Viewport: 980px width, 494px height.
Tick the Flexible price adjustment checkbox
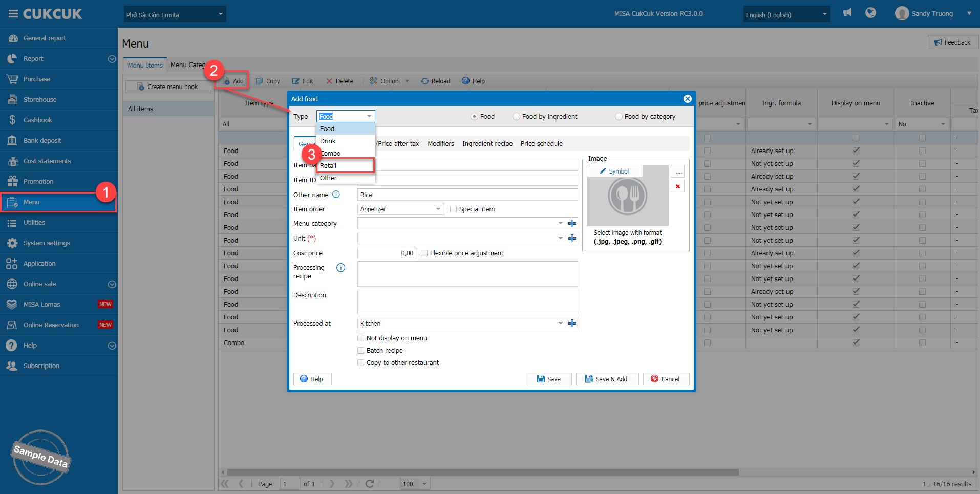coord(424,253)
